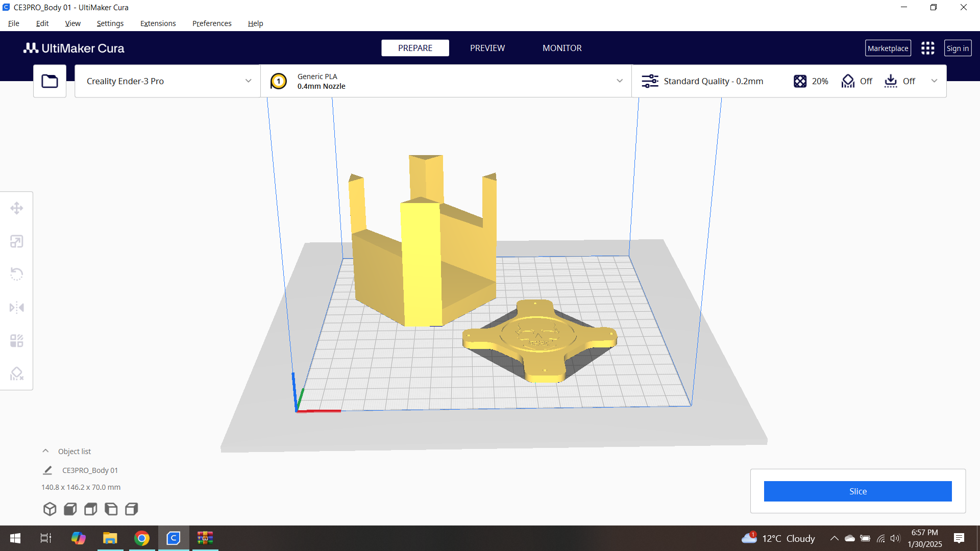This screenshot has height=551, width=980.
Task: Switch to top view icon
Action: (90, 509)
